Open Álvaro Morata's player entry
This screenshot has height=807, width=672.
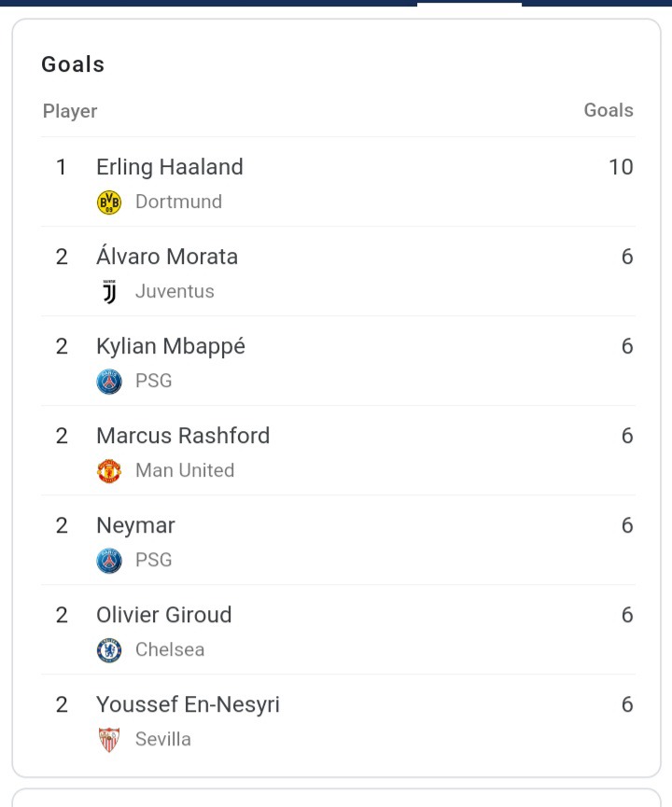tap(338, 271)
